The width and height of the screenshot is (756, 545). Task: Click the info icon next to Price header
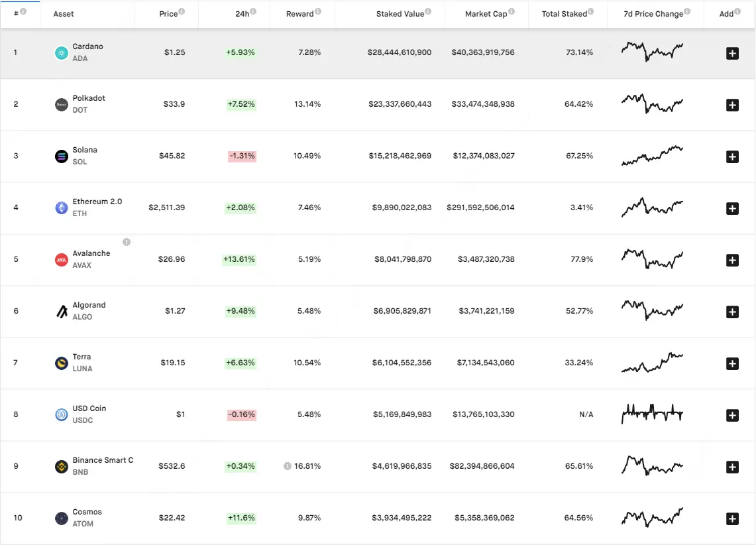(x=182, y=11)
